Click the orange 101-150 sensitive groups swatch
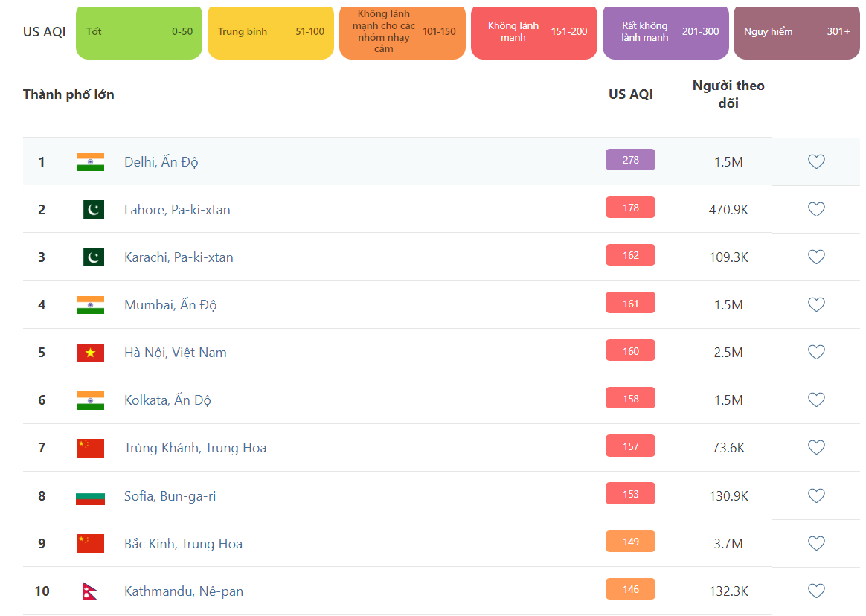Image resolution: width=866 pixels, height=616 pixels. click(402, 32)
